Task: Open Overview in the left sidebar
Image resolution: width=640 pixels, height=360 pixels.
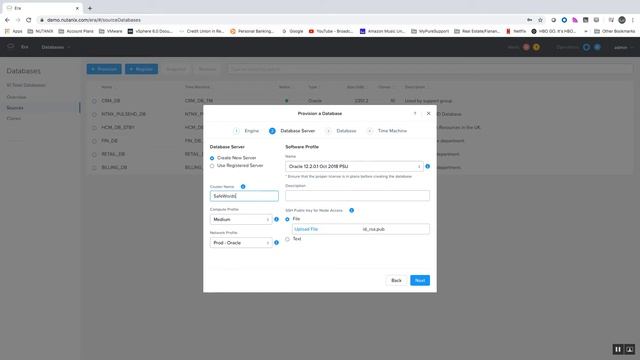Action: pyautogui.click(x=16, y=97)
